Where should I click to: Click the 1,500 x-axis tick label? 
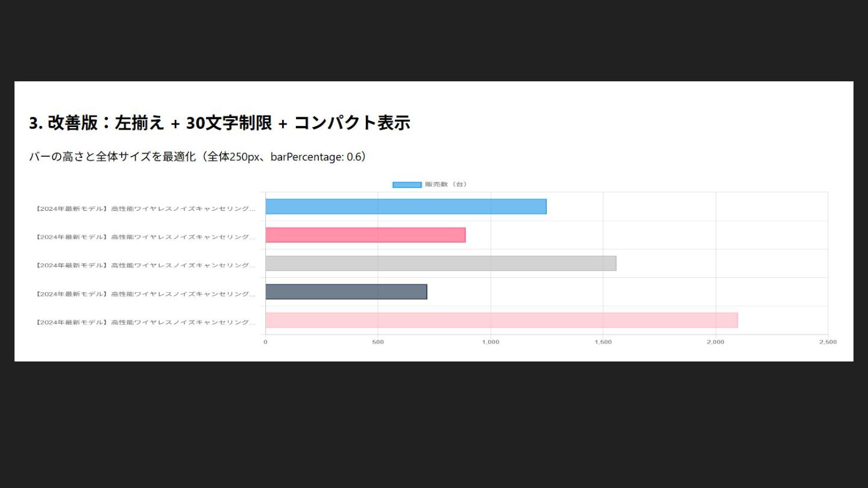603,342
